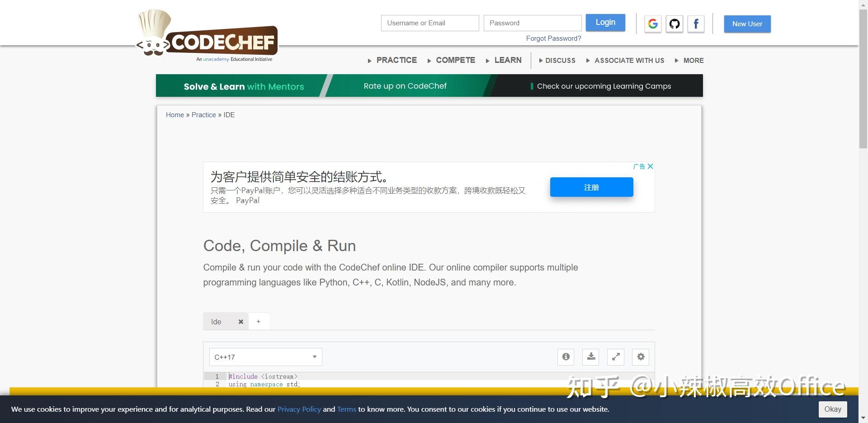Close the Ide tab
The image size is (868, 423).
coord(241,321)
